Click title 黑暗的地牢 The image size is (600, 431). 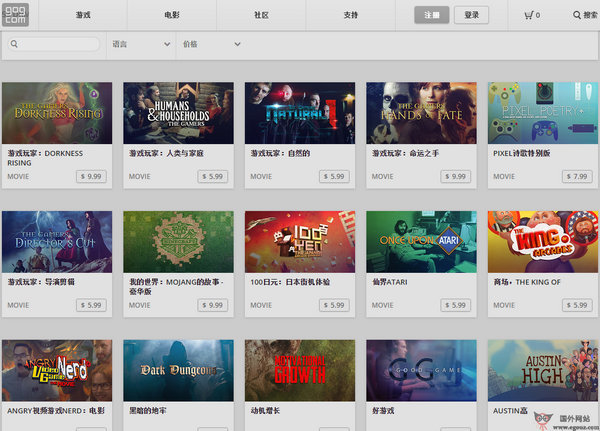(x=148, y=411)
